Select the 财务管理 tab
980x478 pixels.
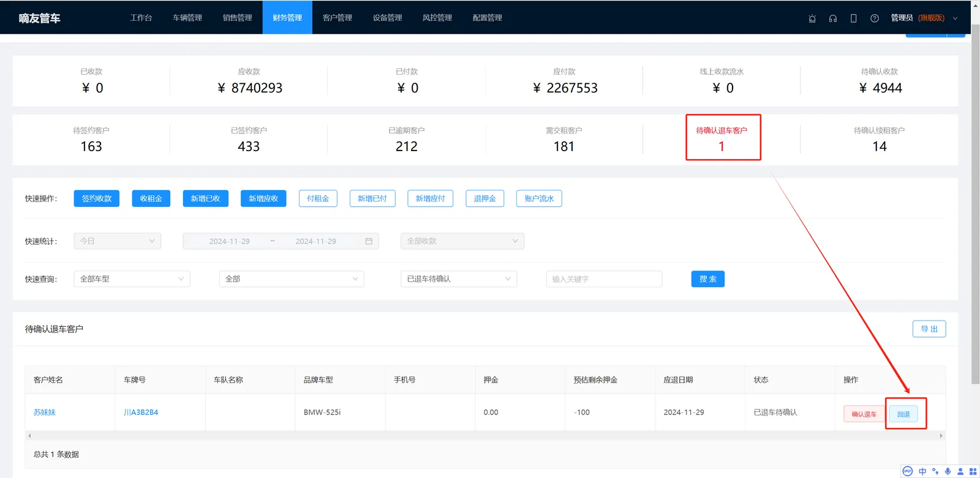[287, 18]
